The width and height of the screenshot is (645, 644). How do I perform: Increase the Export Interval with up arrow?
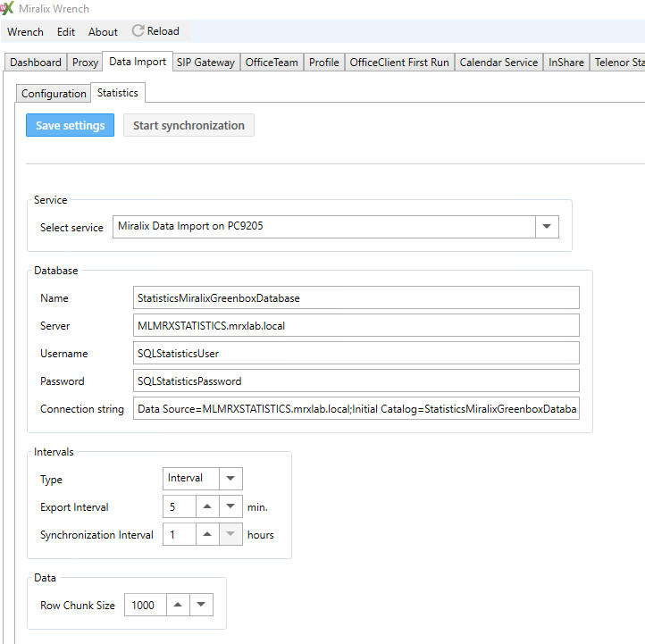[207, 506]
